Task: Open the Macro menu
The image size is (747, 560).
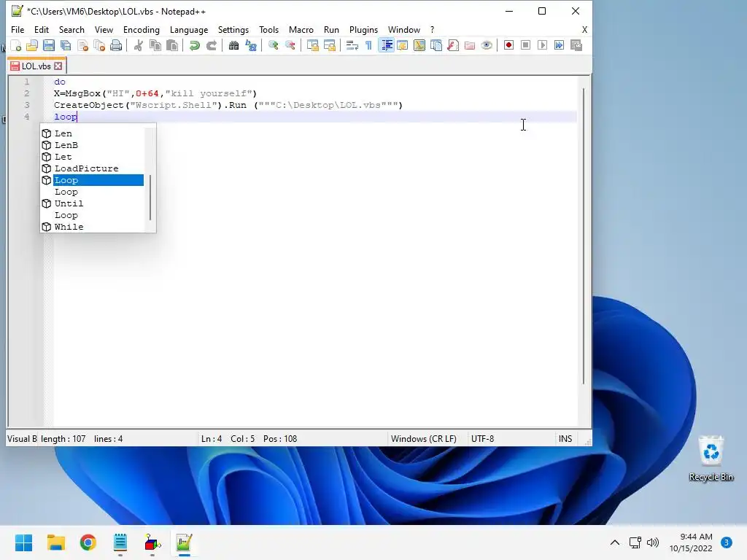Action: tap(301, 29)
